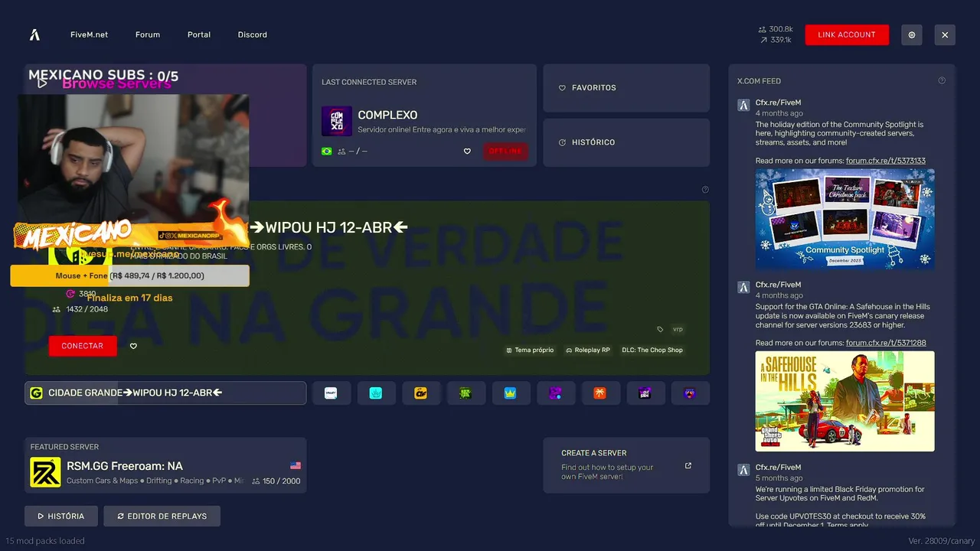Viewport: 980px width, 551px height.
Task: Select the green text logo server tile
Action: point(465,393)
